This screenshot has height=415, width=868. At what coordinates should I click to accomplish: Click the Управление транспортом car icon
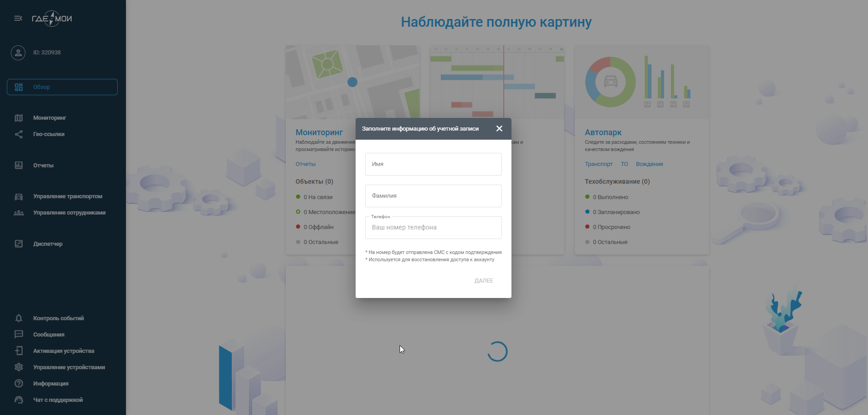(x=19, y=196)
